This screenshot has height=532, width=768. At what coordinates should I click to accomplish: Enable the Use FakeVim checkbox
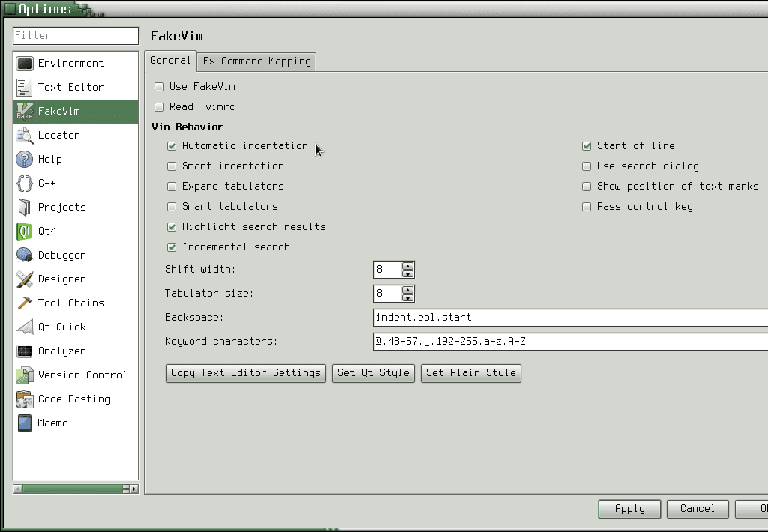point(159,87)
